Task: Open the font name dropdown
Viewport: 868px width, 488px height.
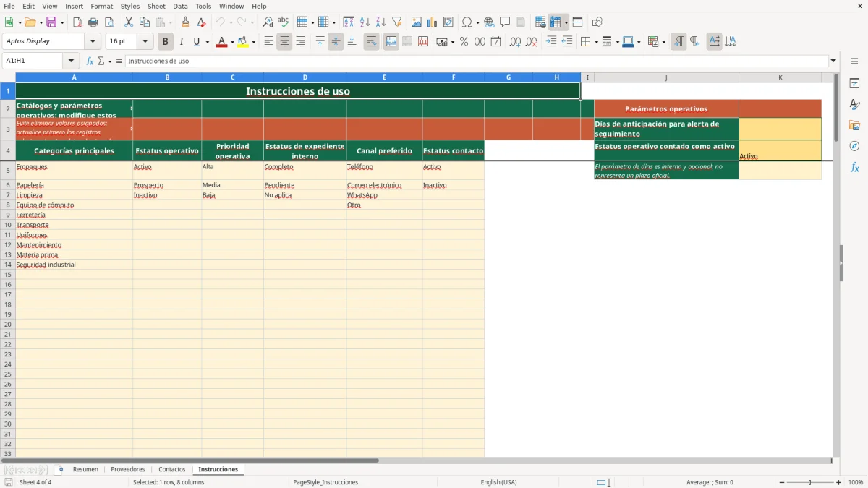Action: click(x=93, y=41)
